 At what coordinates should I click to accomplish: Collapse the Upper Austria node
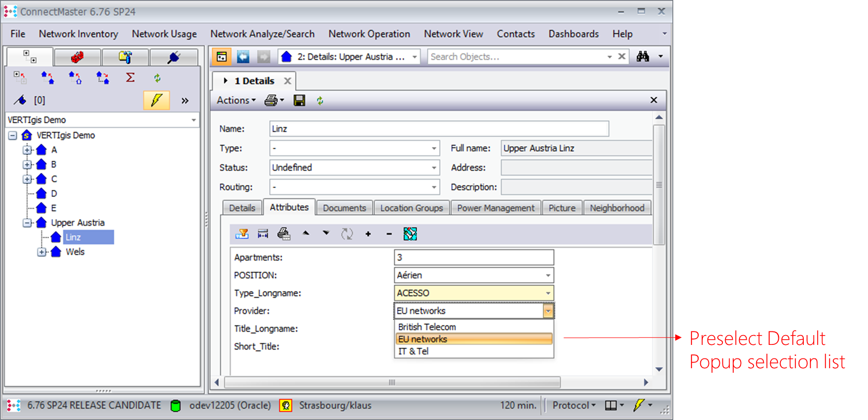(x=27, y=223)
